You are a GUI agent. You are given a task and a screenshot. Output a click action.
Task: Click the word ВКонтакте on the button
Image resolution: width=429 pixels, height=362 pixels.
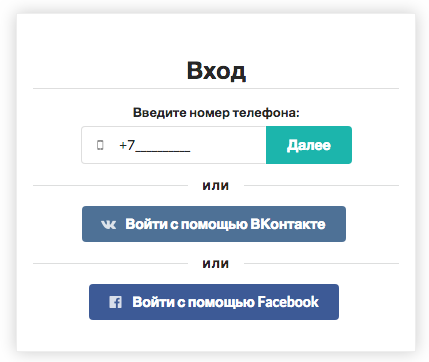pos(287,224)
